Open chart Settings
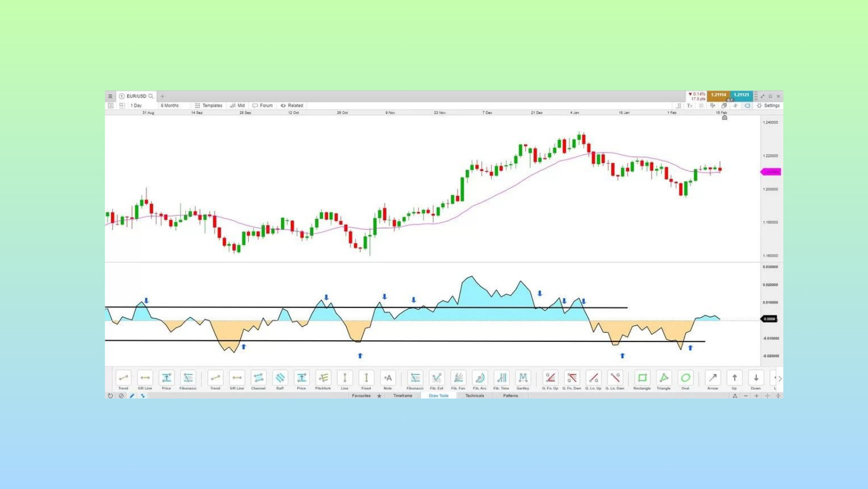Image resolution: width=868 pixels, height=489 pixels. pos(768,106)
